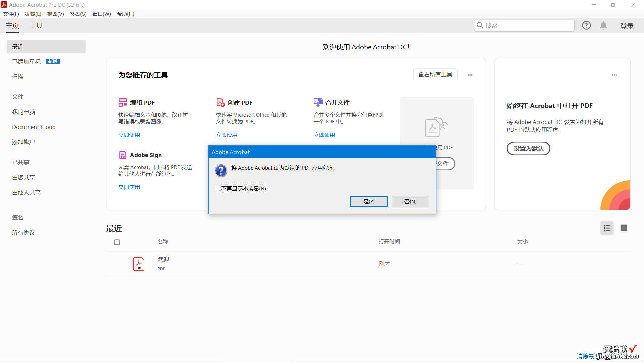Click 刚才 open time for 欢迎
The width and height of the screenshot is (644, 362).
384,264
